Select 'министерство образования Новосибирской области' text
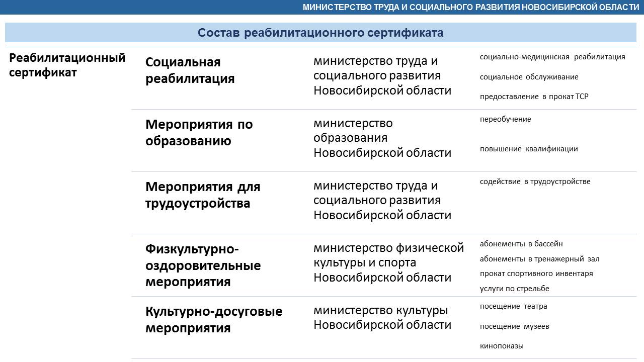The image size is (644, 362). [x=382, y=138]
